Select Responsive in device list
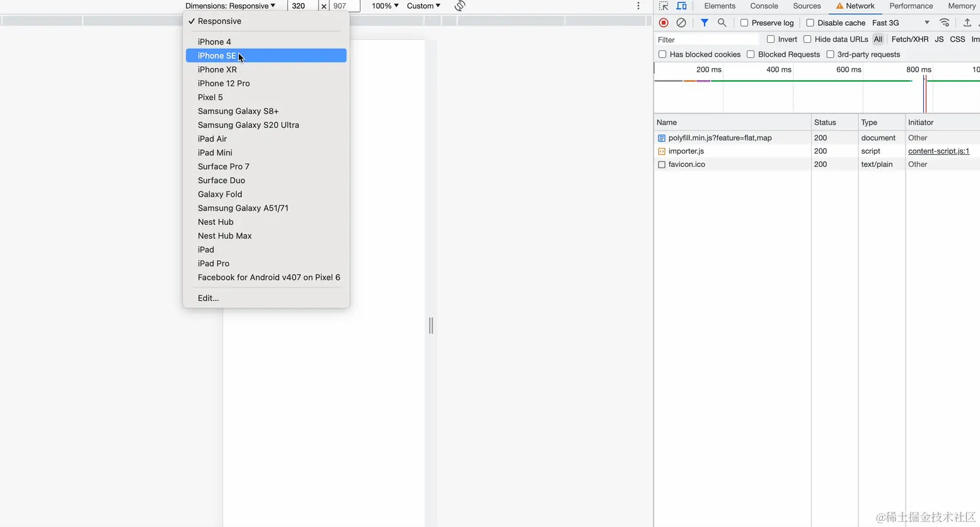The image size is (980, 527). (x=266, y=21)
